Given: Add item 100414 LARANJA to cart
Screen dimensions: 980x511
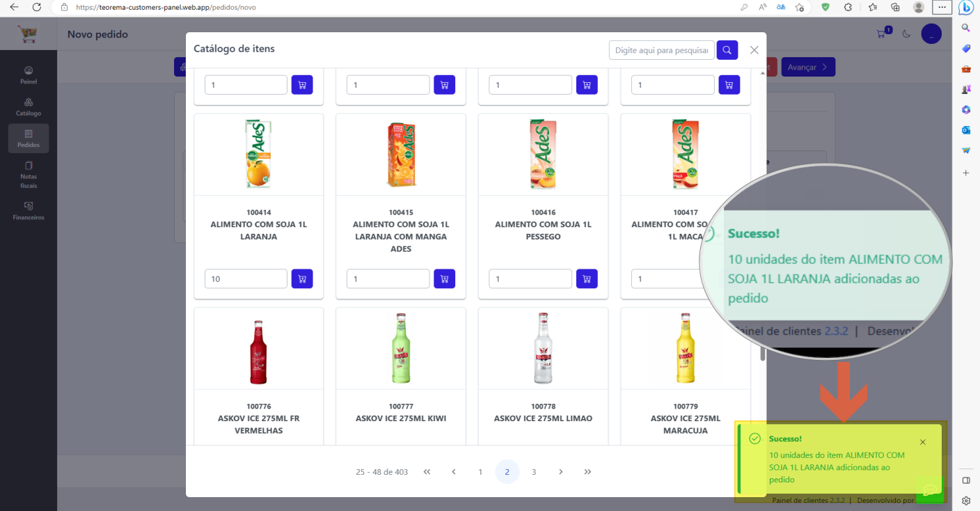Looking at the screenshot, I should click(302, 278).
